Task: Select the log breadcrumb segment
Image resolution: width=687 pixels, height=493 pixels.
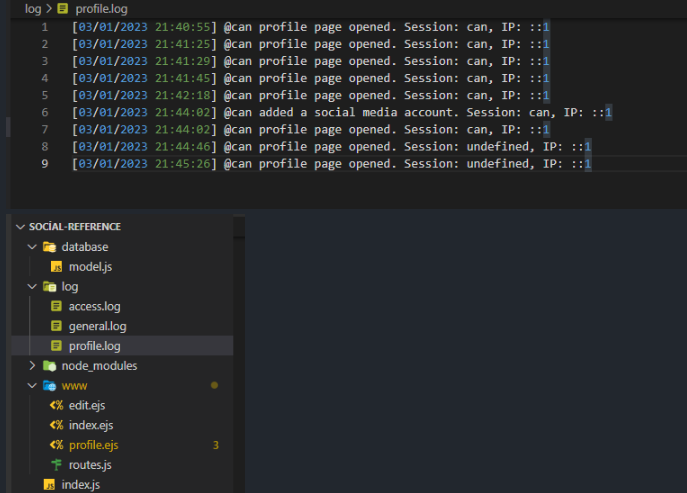Action: click(33, 9)
